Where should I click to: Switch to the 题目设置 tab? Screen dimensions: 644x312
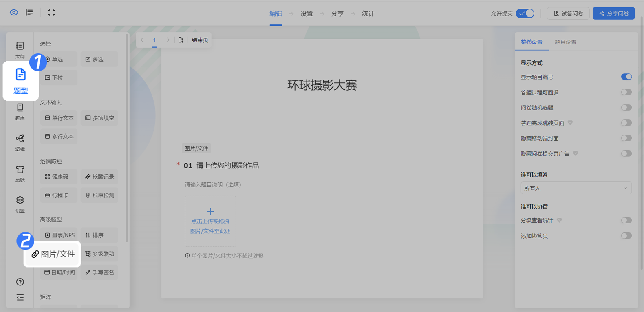(x=565, y=42)
